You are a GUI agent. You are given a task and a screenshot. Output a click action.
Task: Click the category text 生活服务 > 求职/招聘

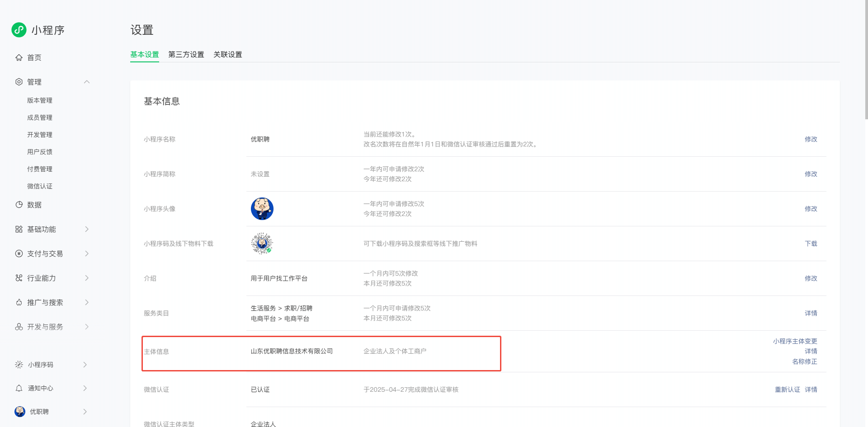(x=282, y=308)
